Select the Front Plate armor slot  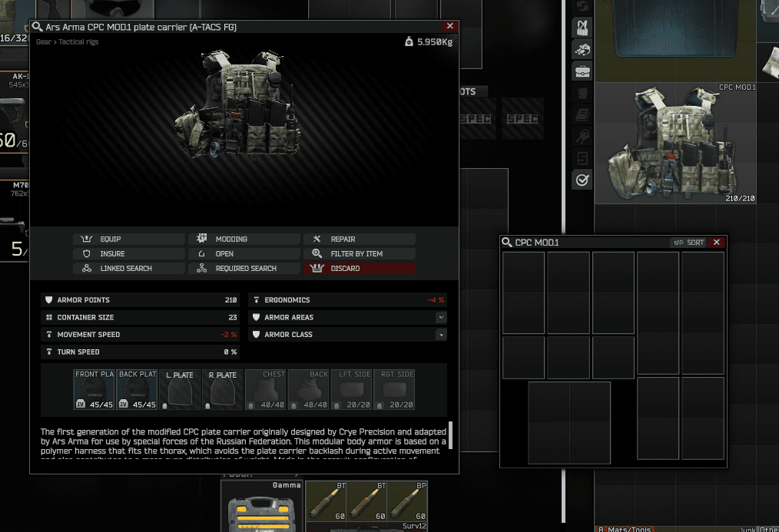[x=94, y=389]
